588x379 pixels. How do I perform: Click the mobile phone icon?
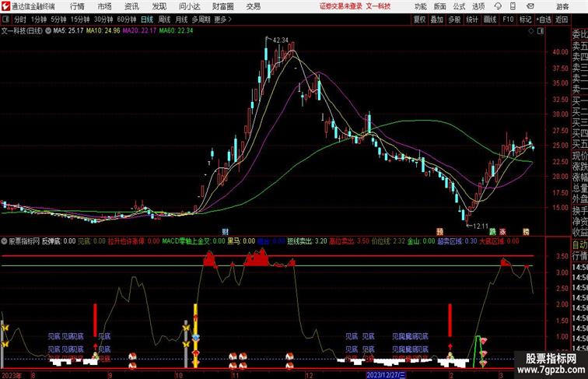coord(513,6)
